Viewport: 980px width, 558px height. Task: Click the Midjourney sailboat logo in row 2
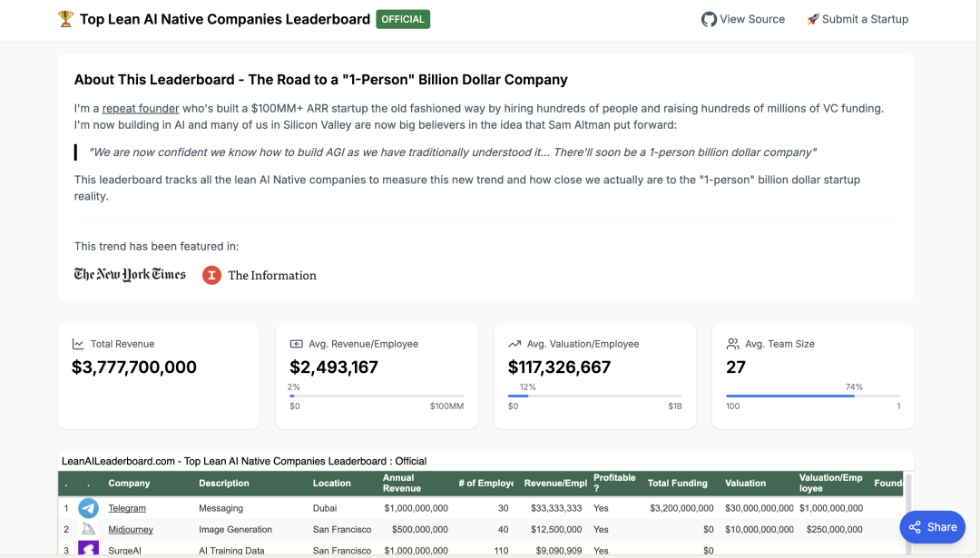click(88, 529)
